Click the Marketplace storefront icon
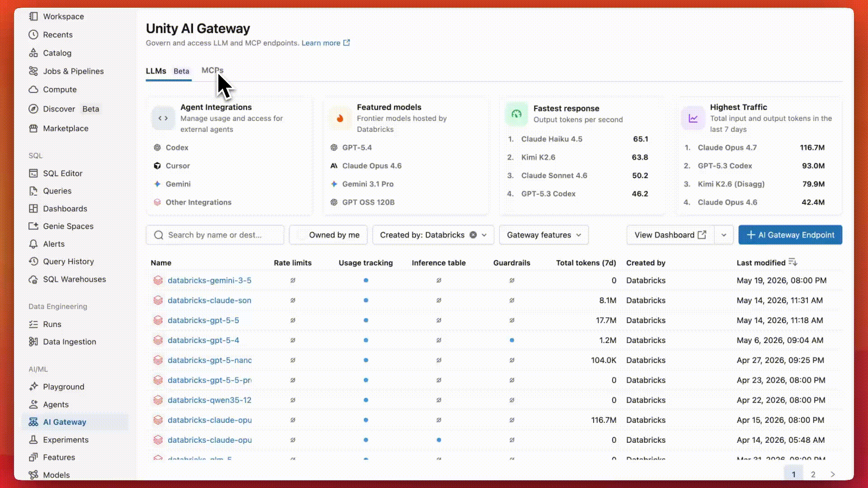 [x=33, y=128]
